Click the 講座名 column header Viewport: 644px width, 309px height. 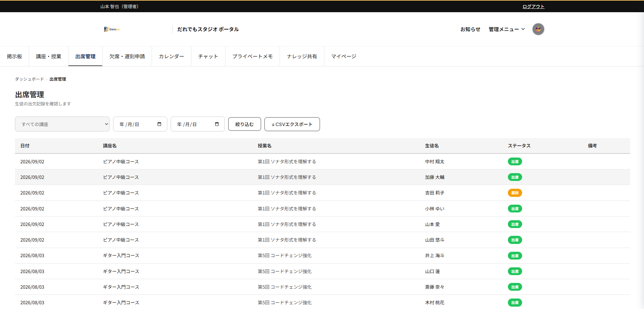(x=110, y=146)
